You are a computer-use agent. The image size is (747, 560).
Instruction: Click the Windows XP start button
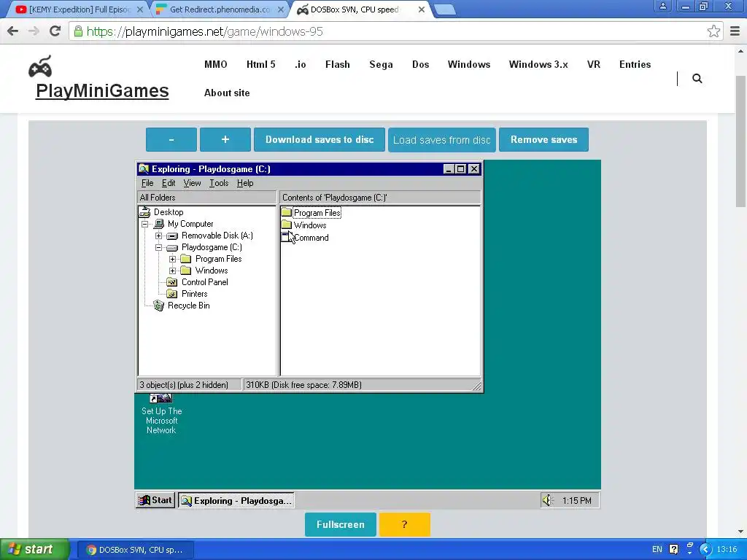(34, 549)
